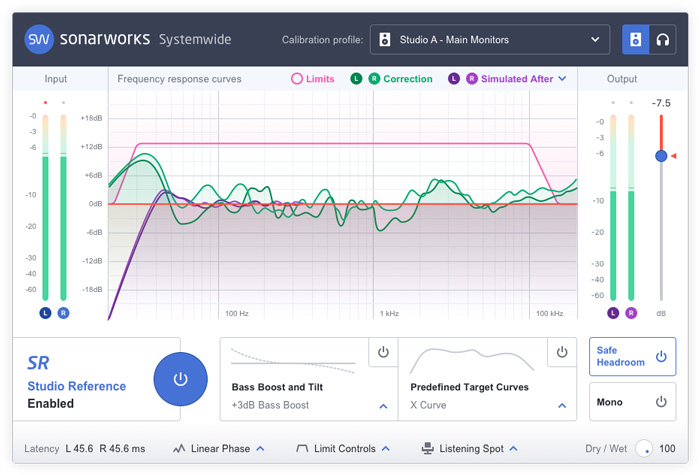Click the Dry/Wet value 100
The width and height of the screenshot is (700, 475).
coord(667,449)
